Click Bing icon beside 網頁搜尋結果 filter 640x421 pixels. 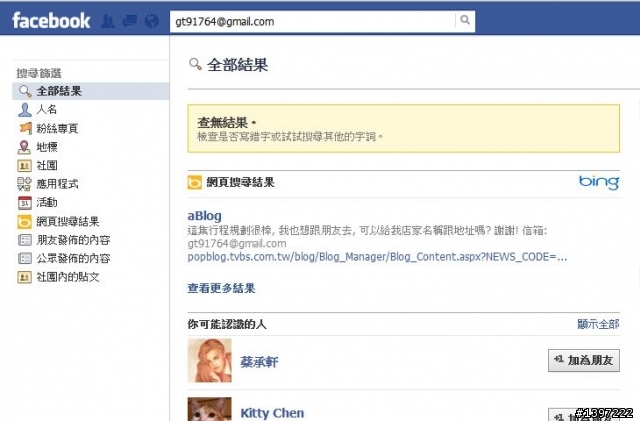[x=24, y=222]
